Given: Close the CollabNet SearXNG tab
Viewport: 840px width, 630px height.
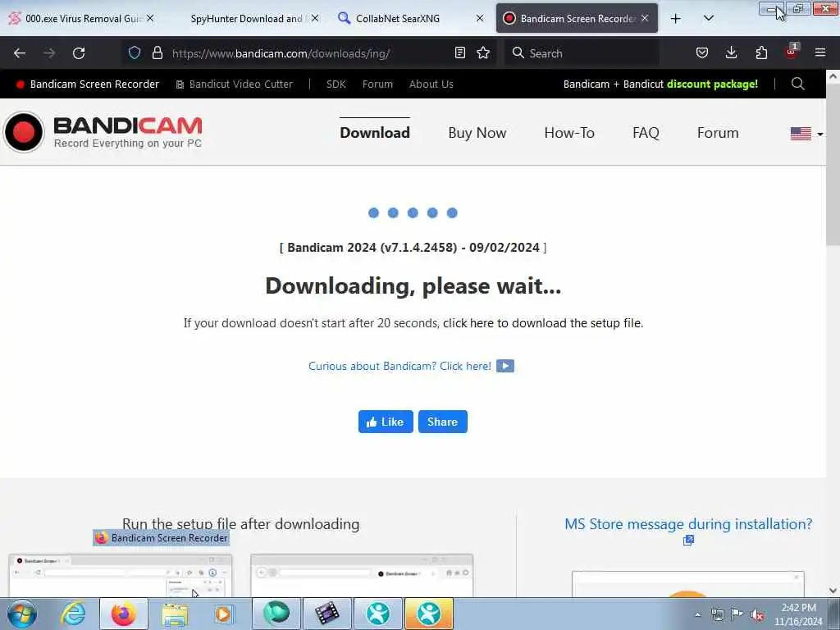Looking at the screenshot, I should pyautogui.click(x=480, y=18).
